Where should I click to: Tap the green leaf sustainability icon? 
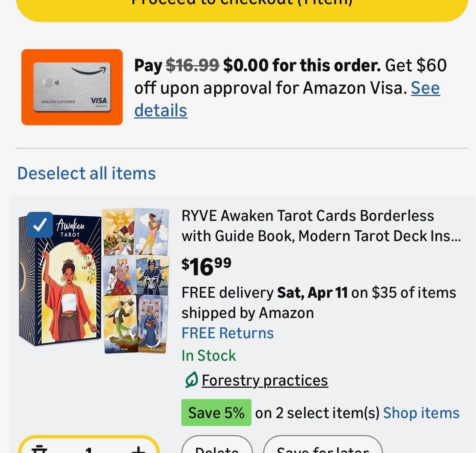tap(191, 380)
